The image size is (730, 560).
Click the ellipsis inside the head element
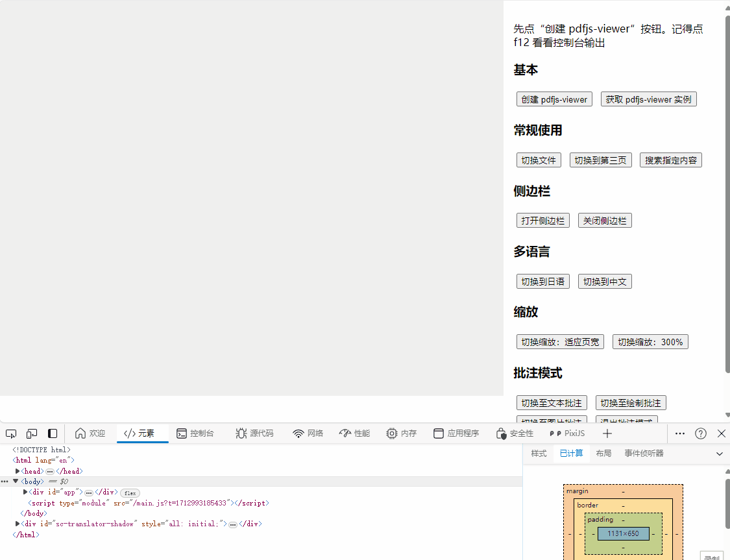tap(50, 472)
